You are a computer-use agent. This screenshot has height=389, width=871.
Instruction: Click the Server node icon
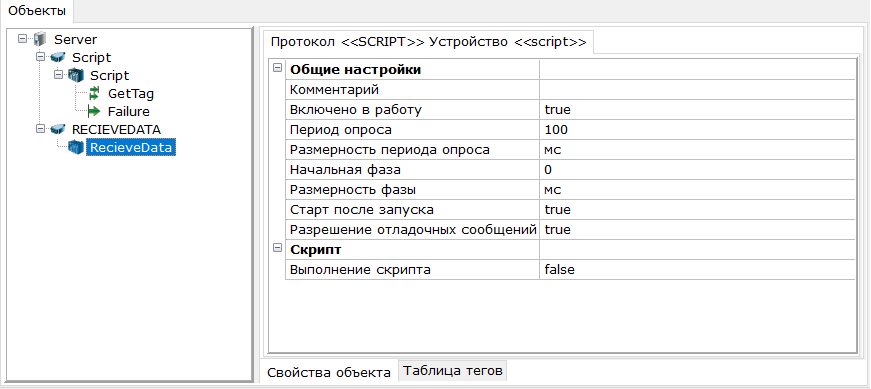tap(41, 39)
